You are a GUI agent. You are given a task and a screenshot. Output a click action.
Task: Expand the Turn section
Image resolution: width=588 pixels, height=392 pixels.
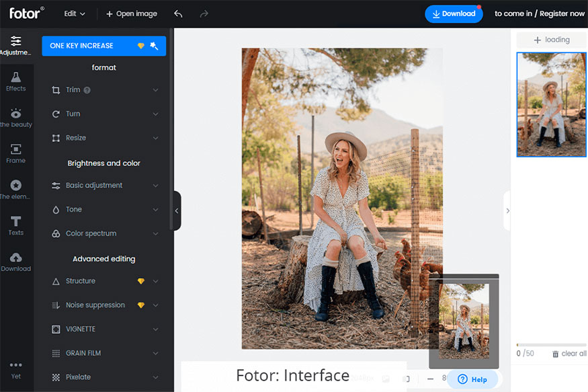(155, 114)
